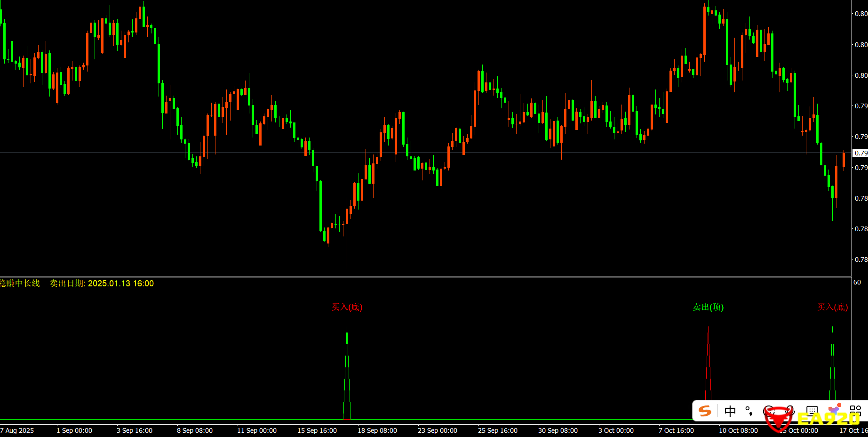This screenshot has height=438, width=868.
Task: Click the green 卖出(顶) signal label
Action: tap(708, 307)
